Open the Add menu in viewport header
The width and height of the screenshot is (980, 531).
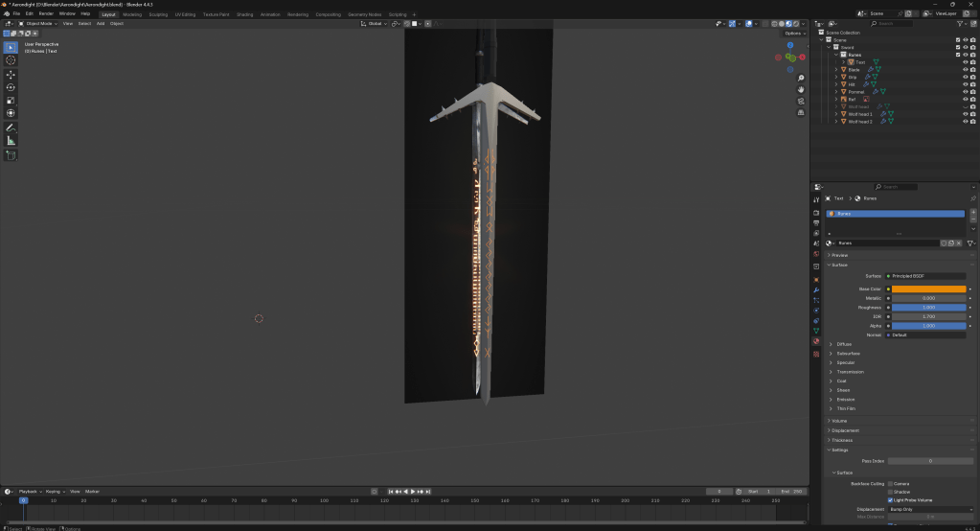101,23
